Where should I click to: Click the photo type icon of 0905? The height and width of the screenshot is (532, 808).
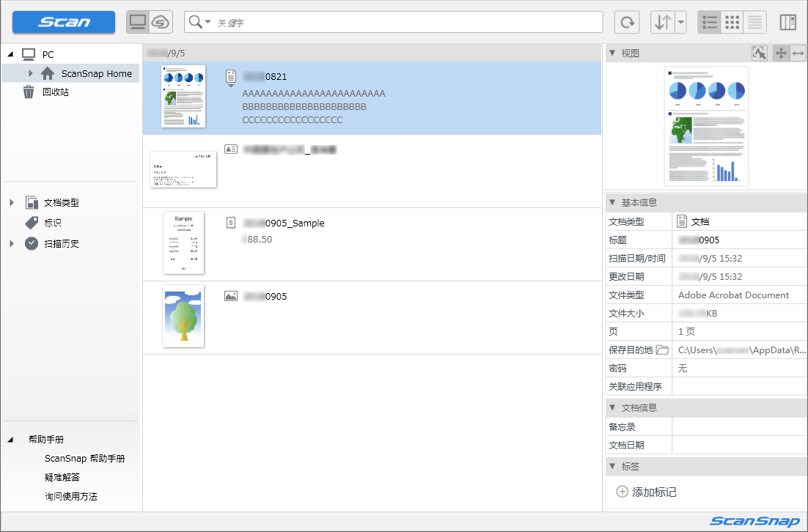(231, 296)
